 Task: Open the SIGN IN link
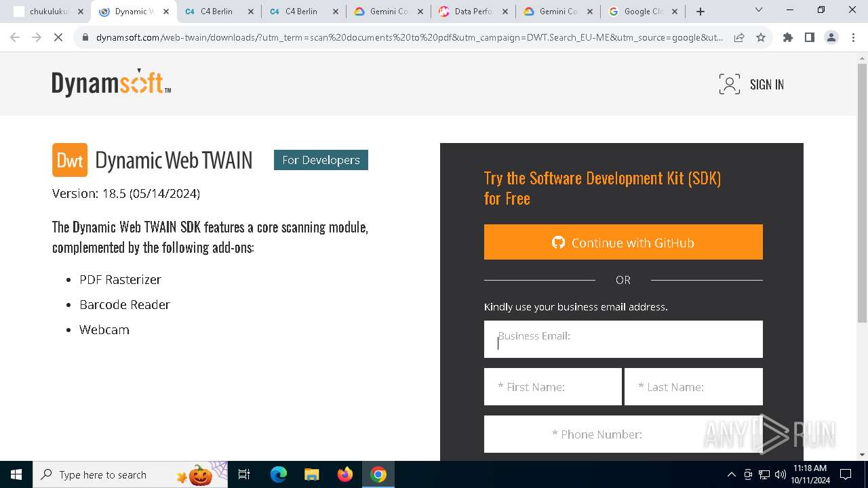767,85
